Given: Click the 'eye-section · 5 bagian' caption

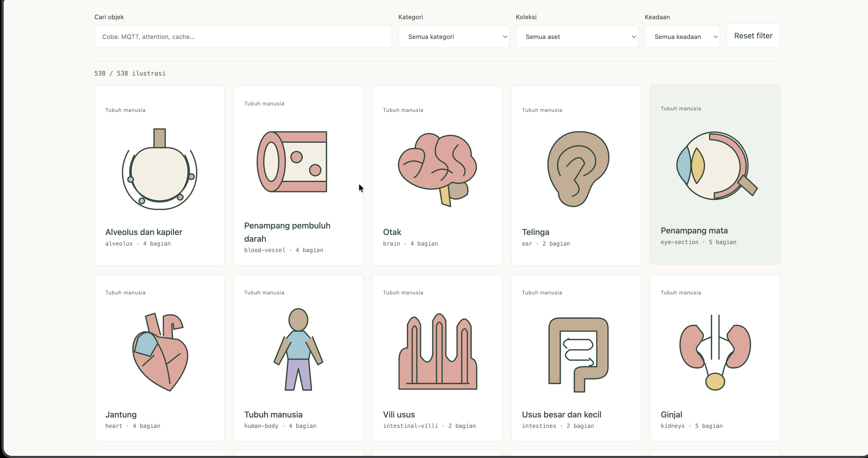Looking at the screenshot, I should [698, 242].
